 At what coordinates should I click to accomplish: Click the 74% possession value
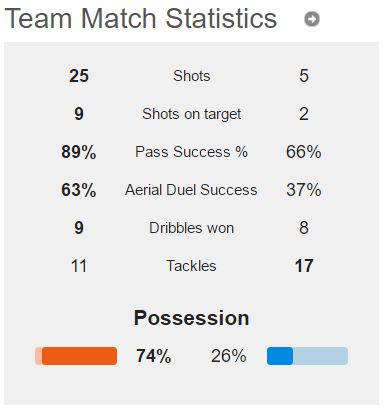click(x=154, y=356)
